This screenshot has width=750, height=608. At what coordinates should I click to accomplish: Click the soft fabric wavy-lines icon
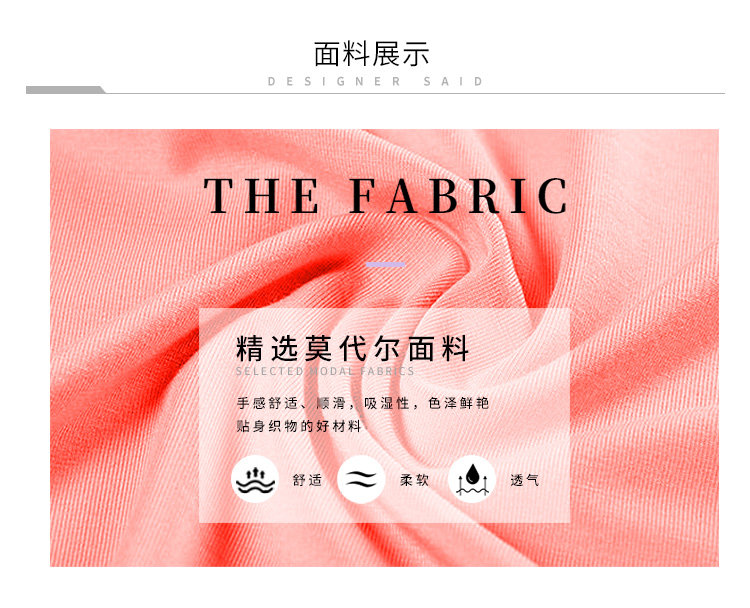pyautogui.click(x=361, y=479)
